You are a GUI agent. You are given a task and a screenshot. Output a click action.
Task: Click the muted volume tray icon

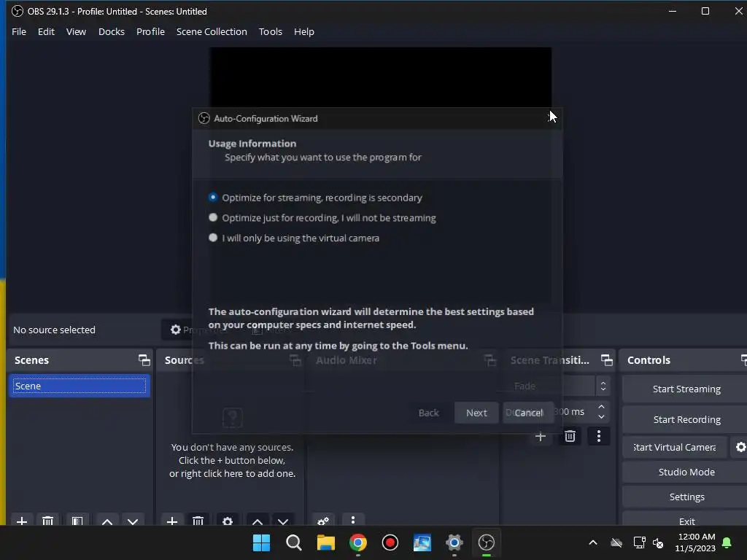pyautogui.click(x=658, y=542)
